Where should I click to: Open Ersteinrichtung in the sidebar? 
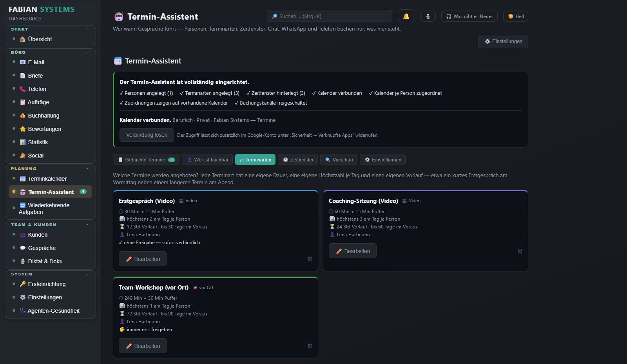50,284
